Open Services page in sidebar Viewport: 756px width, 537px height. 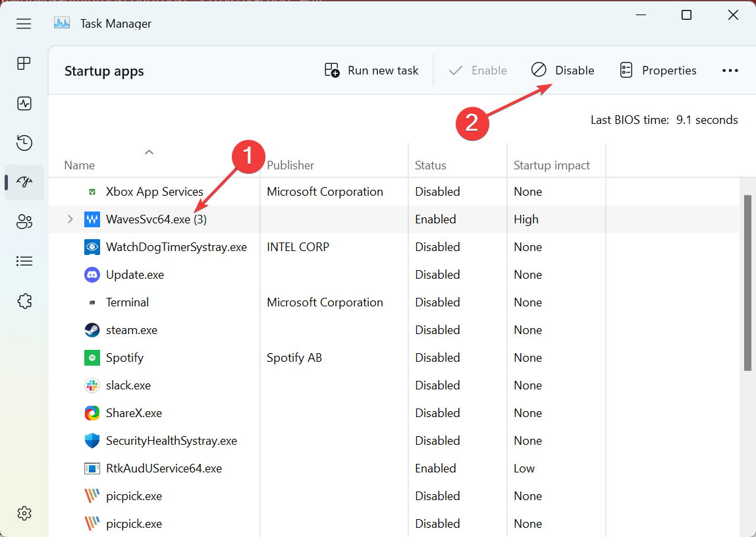coord(24,301)
